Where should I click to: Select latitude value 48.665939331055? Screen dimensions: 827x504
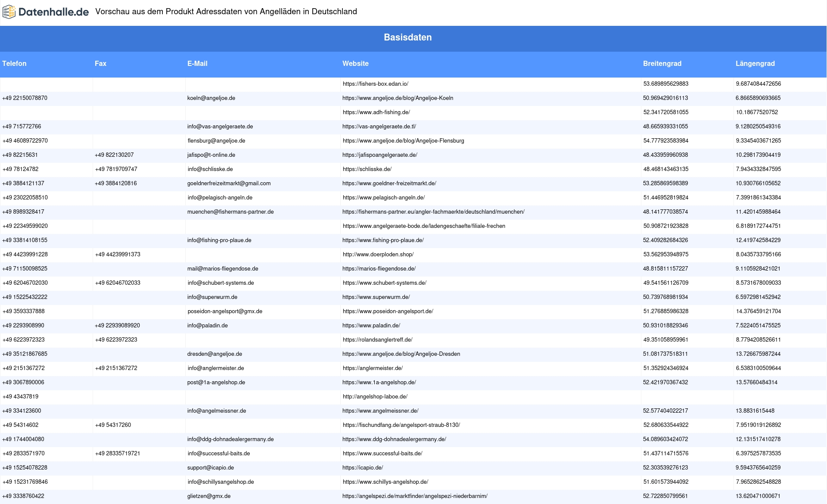(x=665, y=127)
